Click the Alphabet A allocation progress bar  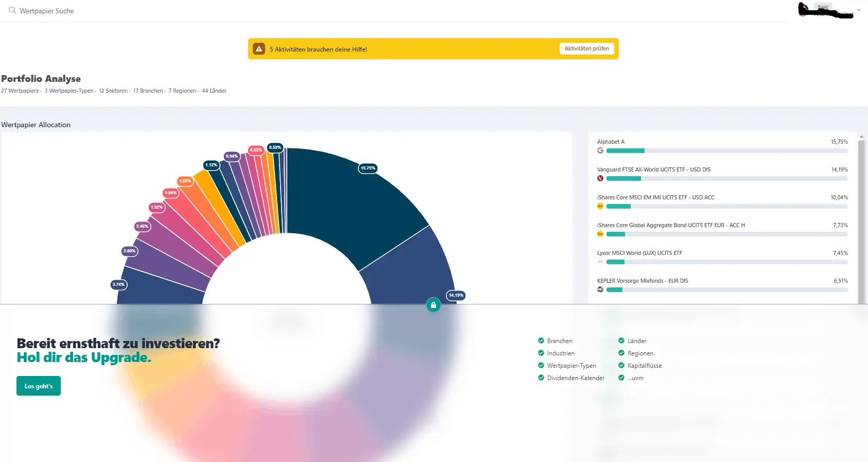[727, 151]
